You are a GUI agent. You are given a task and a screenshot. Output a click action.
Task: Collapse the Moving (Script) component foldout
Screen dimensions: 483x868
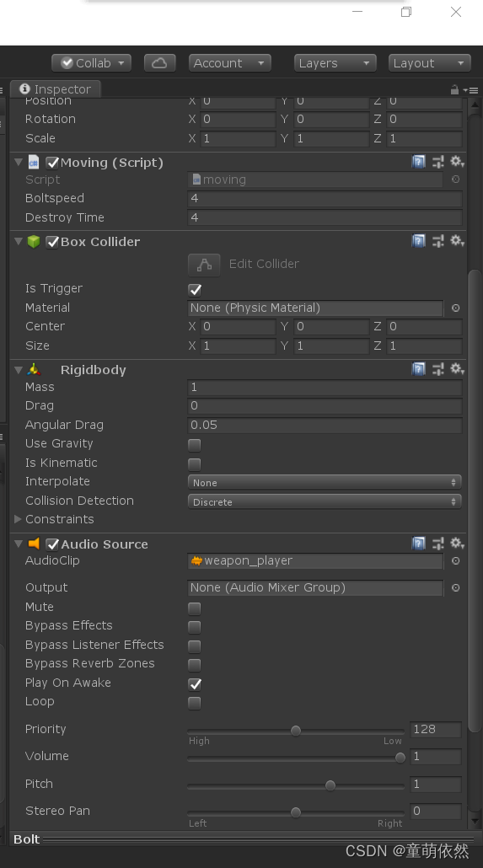point(19,162)
